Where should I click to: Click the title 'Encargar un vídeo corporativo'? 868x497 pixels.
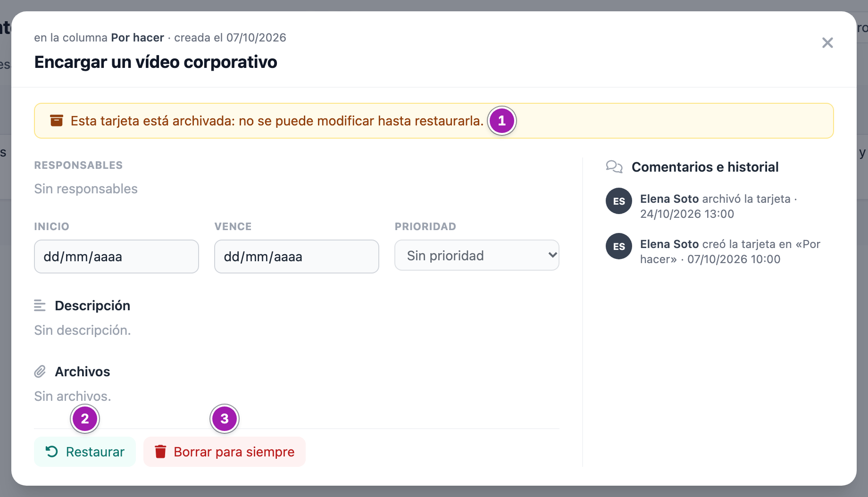(156, 62)
